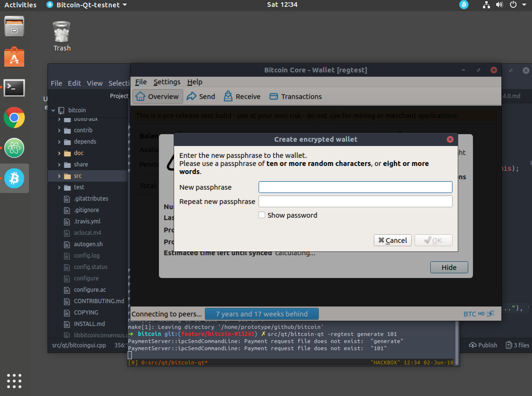The width and height of the screenshot is (532, 396).
Task: Enable the Show password checkbox
Action: click(262, 215)
